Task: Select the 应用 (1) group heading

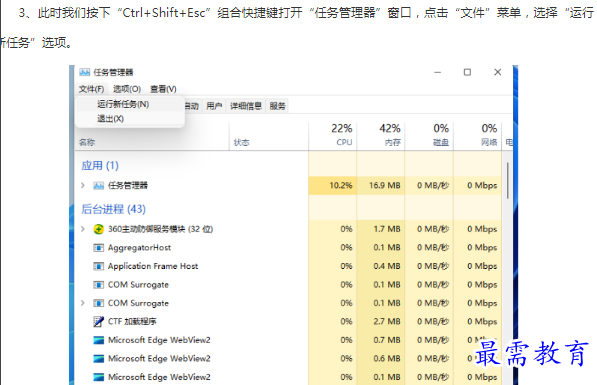Action: (100, 166)
